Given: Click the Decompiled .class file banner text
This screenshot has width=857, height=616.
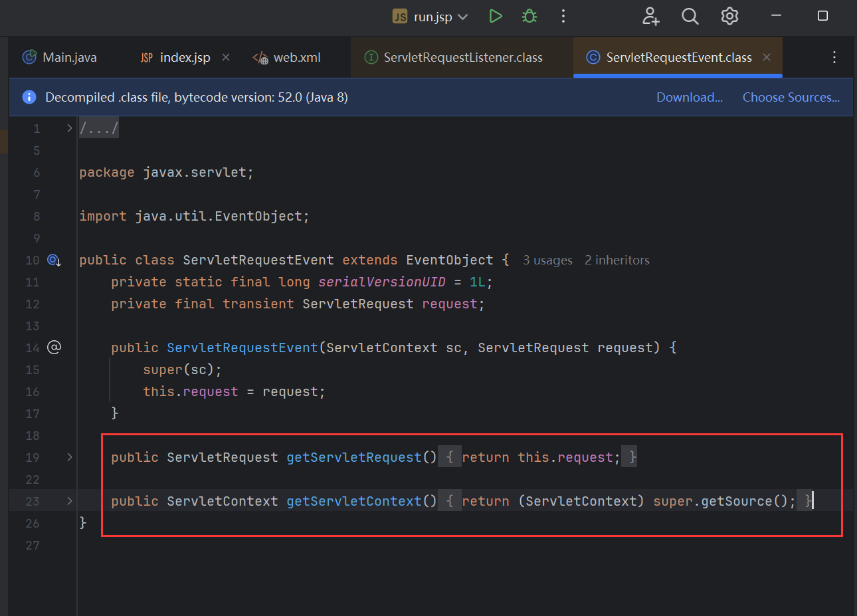Looking at the screenshot, I should point(197,97).
